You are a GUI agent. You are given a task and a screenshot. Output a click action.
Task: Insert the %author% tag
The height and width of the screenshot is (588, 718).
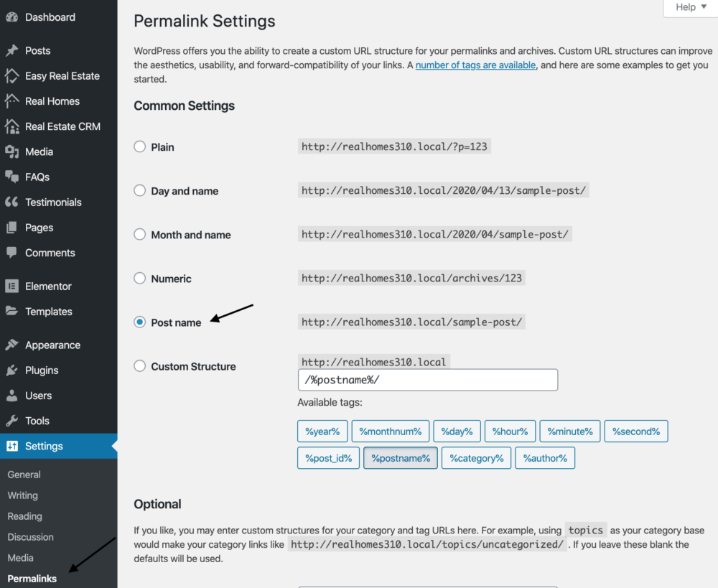pos(545,458)
